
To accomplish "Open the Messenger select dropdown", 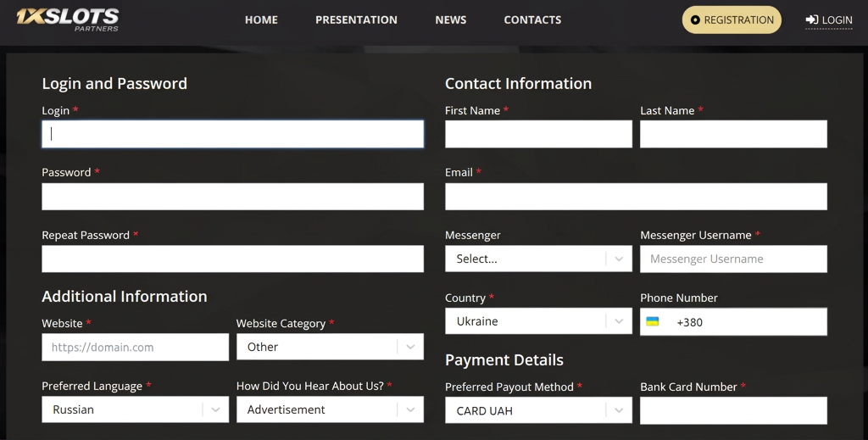I will click(x=538, y=259).
